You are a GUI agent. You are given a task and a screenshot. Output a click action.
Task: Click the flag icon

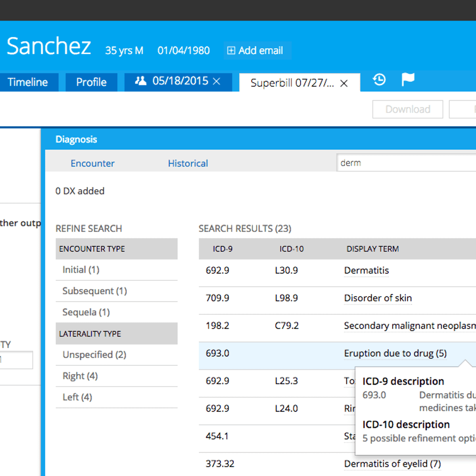pos(408,79)
